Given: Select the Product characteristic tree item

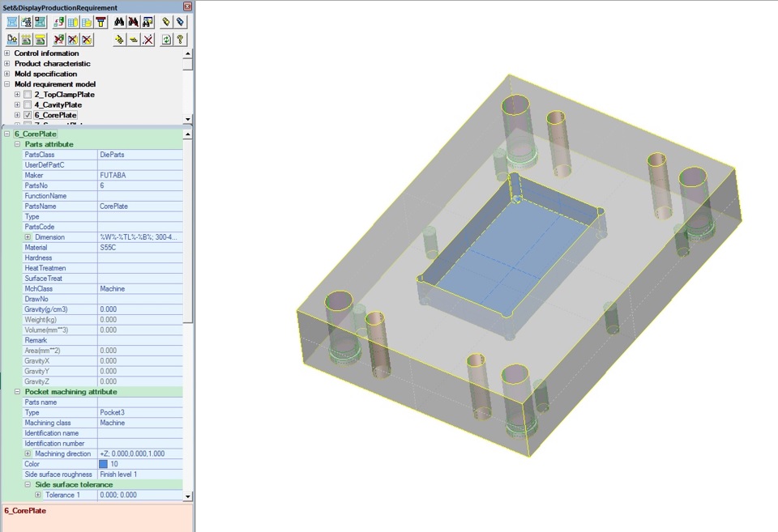Looking at the screenshot, I should [x=52, y=64].
